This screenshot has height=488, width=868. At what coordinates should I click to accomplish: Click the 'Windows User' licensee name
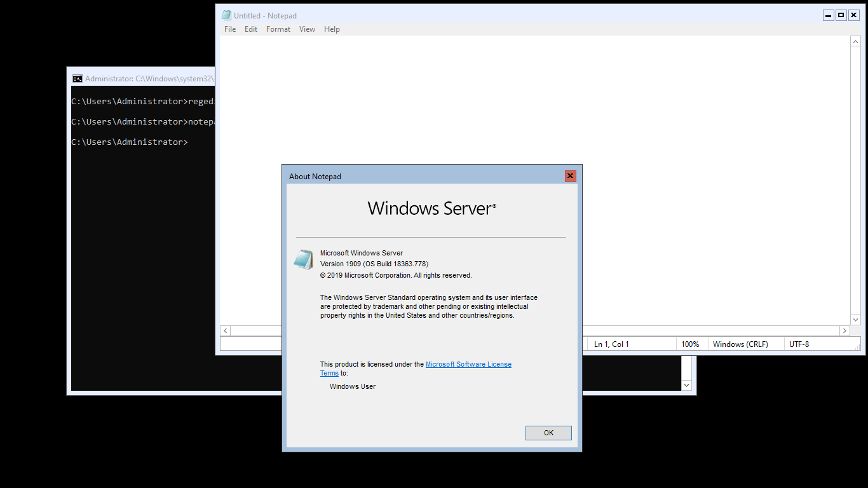(x=353, y=386)
